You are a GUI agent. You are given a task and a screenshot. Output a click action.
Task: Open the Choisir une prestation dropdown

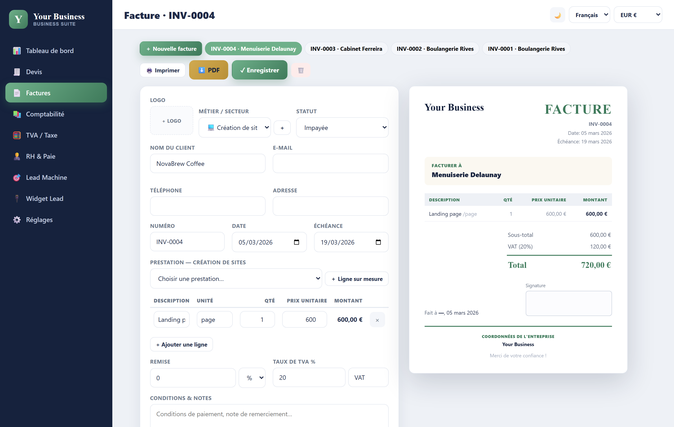click(x=236, y=279)
